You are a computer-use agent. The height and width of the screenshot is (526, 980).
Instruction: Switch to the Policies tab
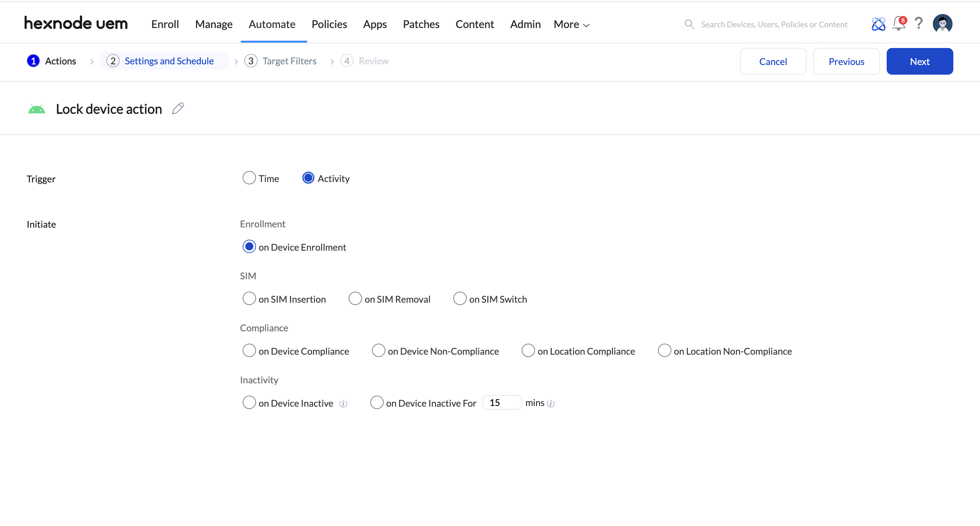click(329, 24)
